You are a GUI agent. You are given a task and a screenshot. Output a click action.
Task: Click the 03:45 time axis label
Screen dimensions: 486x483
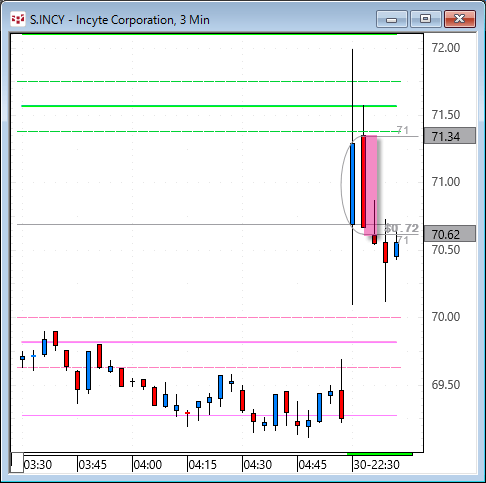pyautogui.click(x=93, y=464)
